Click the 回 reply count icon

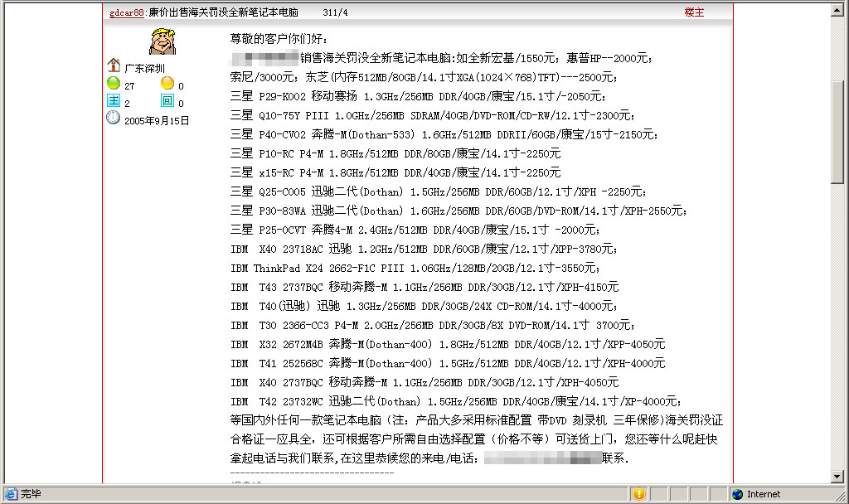pyautogui.click(x=167, y=100)
